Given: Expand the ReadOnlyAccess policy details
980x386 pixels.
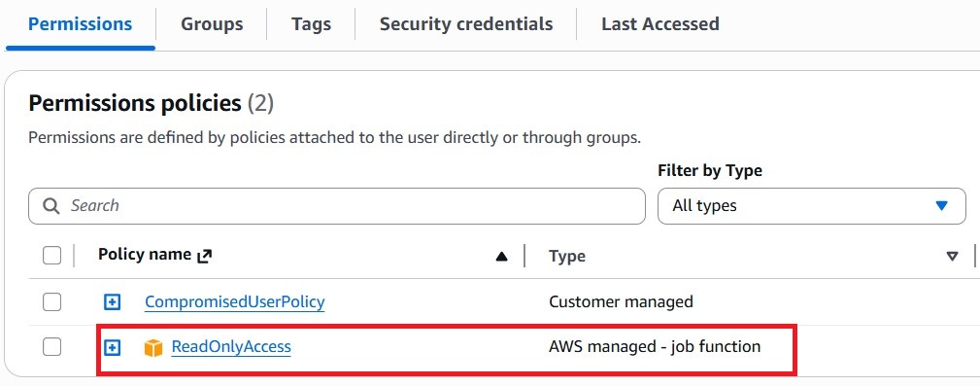Looking at the screenshot, I should 112,347.
